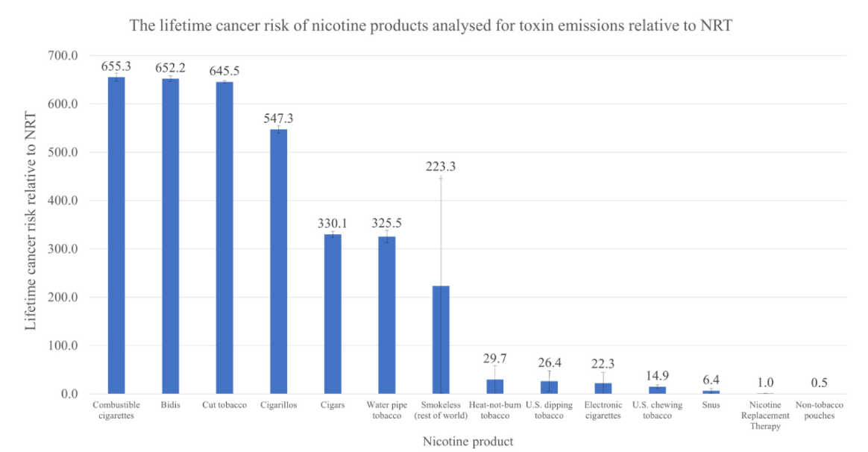Select the 'Snus' axis label
The height and width of the screenshot is (452, 868).
coord(711,405)
